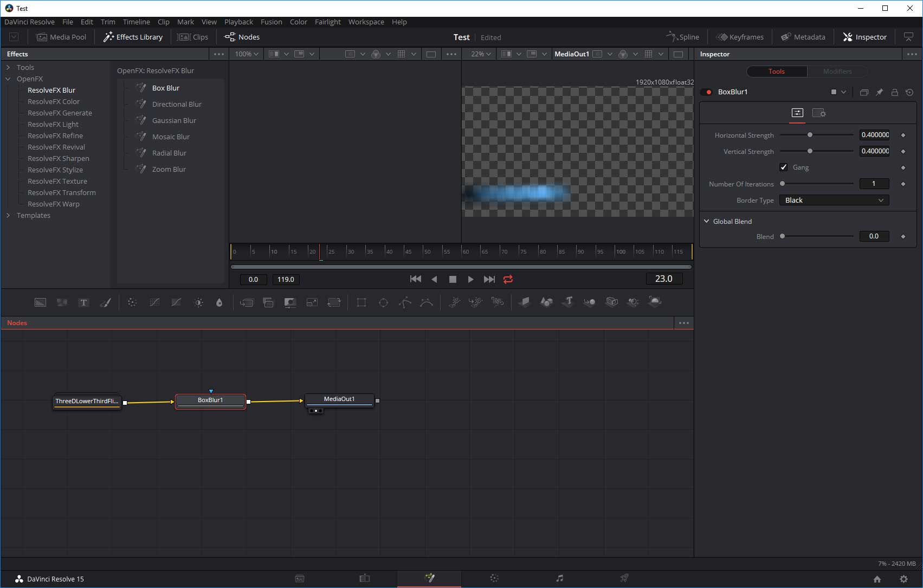Switch to the Color page icon
The width and height of the screenshot is (923, 588).
point(494,578)
